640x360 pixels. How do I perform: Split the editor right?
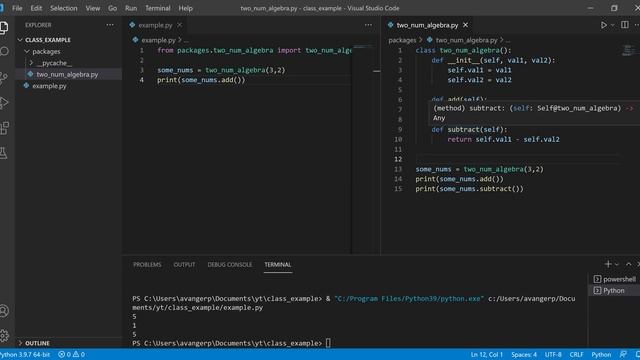tap(624, 25)
